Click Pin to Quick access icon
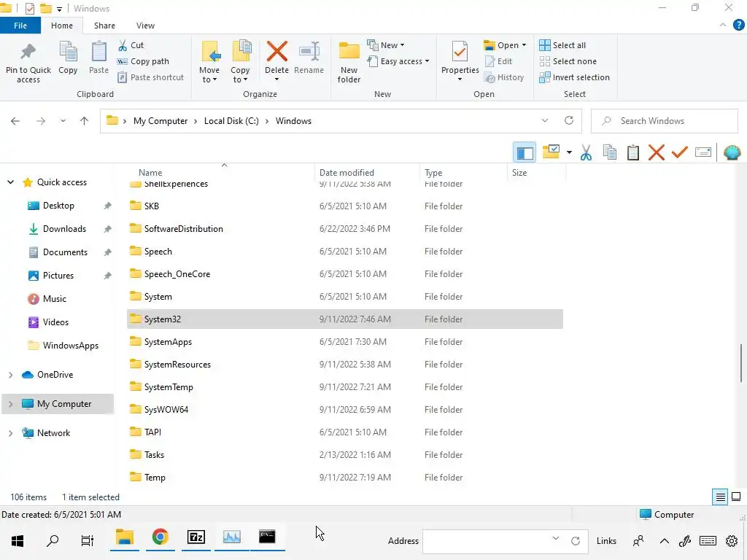The image size is (747, 560). (28, 52)
